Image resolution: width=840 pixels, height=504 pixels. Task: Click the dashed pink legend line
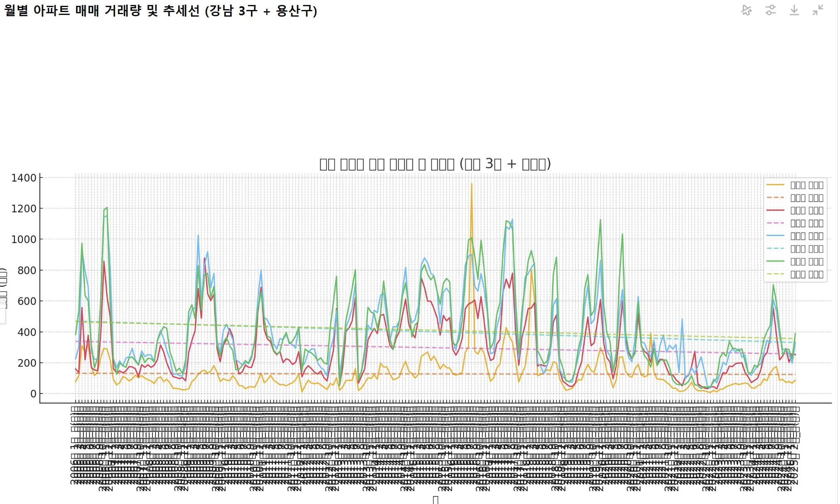pyautogui.click(x=775, y=223)
